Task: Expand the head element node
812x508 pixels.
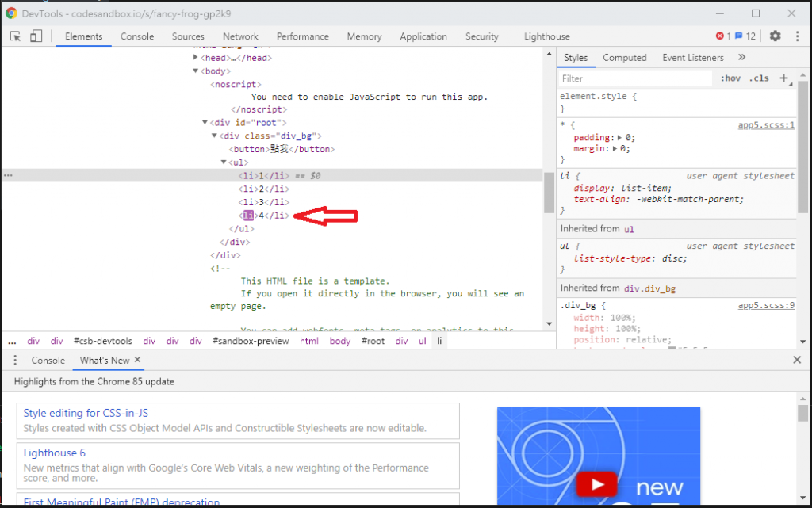Action: coord(195,57)
